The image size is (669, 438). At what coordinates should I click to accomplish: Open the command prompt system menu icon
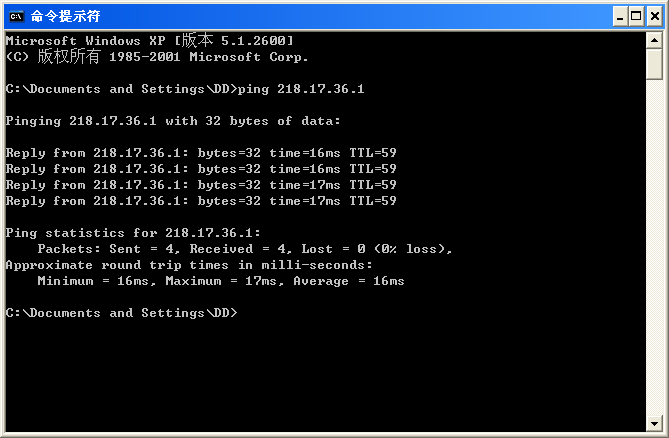[x=16, y=16]
